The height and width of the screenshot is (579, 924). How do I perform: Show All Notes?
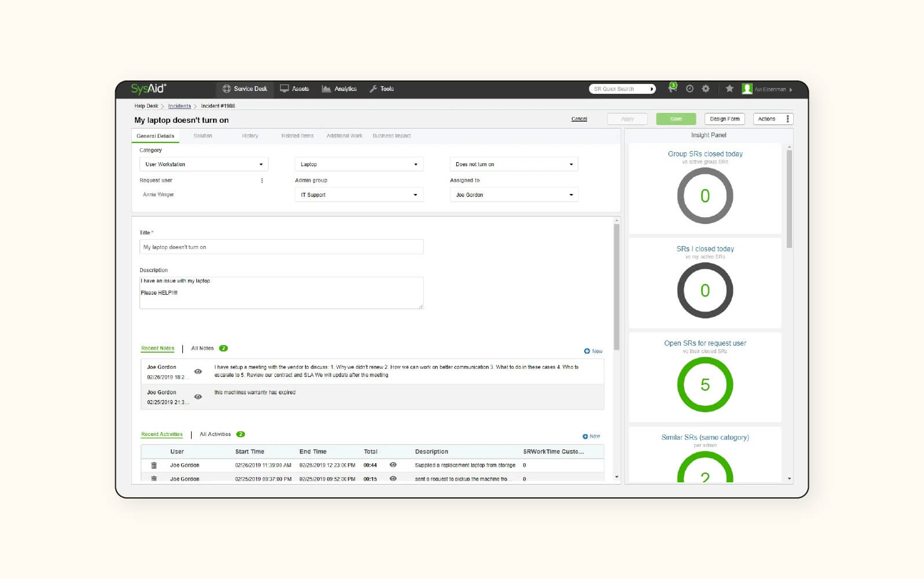(203, 349)
